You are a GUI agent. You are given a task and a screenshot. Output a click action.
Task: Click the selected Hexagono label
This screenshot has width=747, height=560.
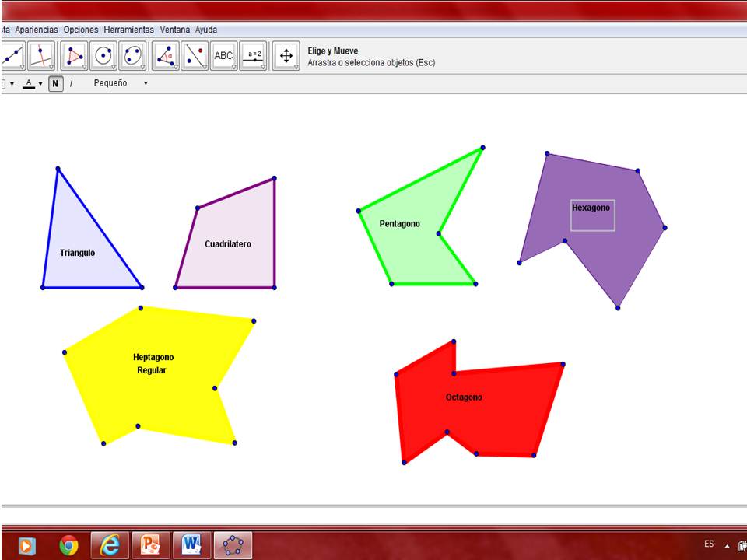[591, 208]
